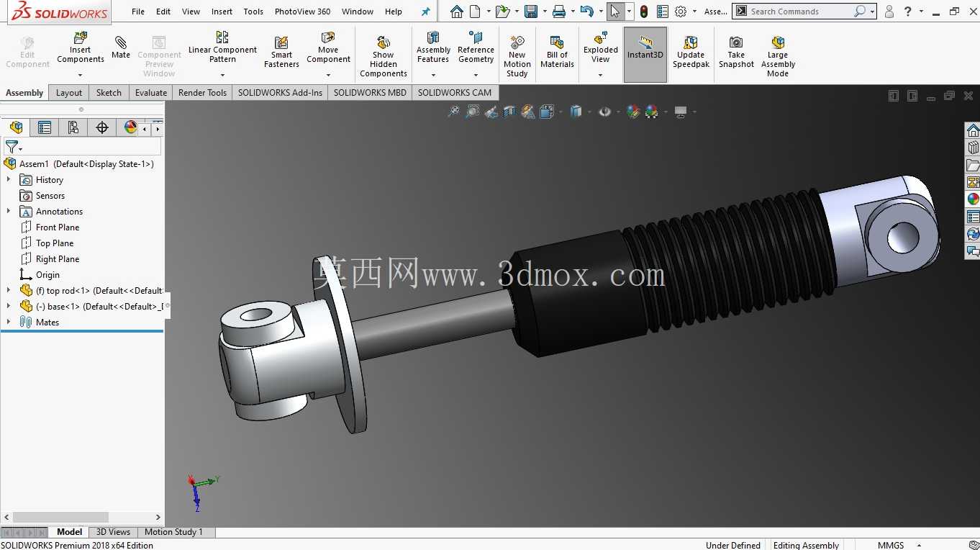The image size is (980, 550).
Task: Click the Login user icon
Action: 889,12
